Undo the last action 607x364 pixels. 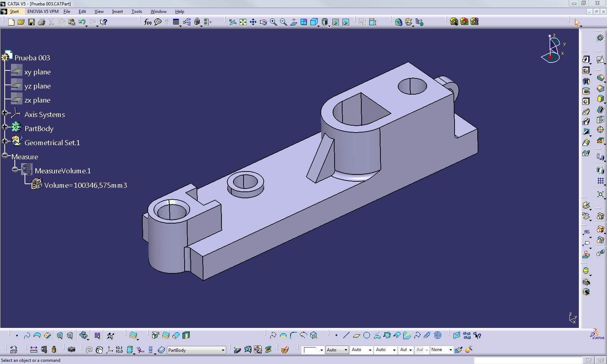82,22
